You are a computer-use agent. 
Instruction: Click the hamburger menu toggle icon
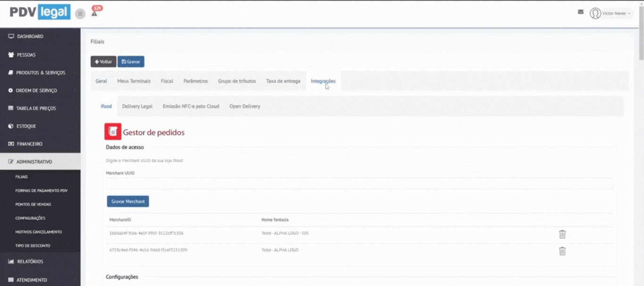click(80, 14)
